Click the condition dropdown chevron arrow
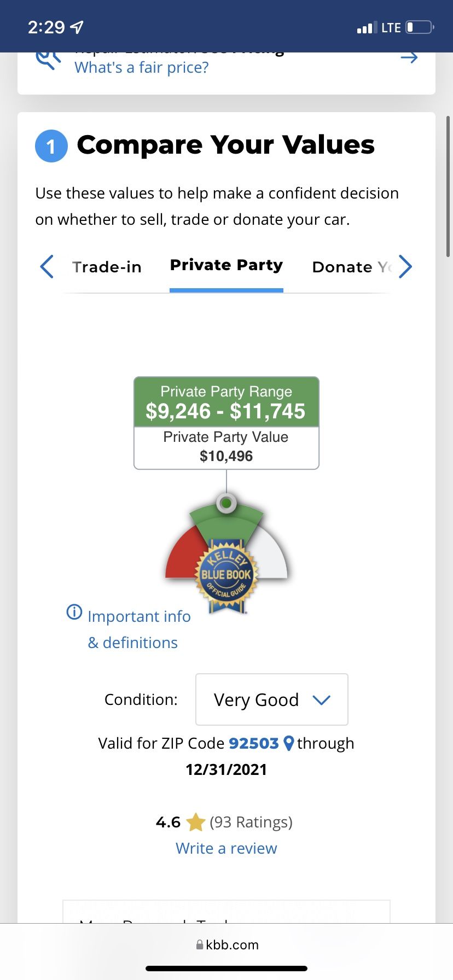The height and width of the screenshot is (980, 453). 322,700
